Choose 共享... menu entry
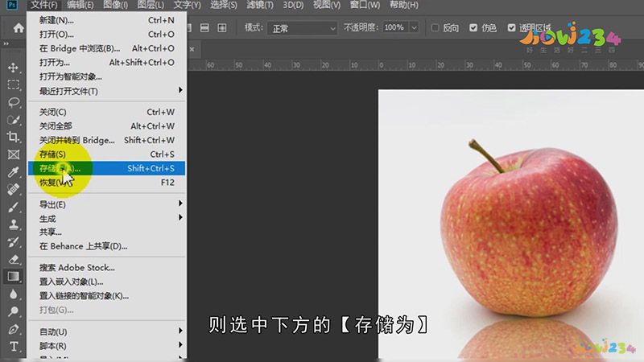 point(106,232)
